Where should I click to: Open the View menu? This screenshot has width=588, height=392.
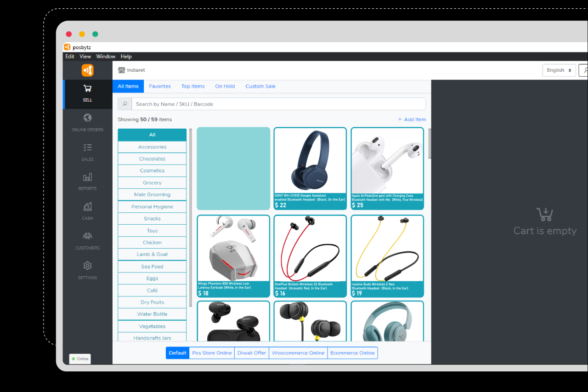[x=85, y=57]
